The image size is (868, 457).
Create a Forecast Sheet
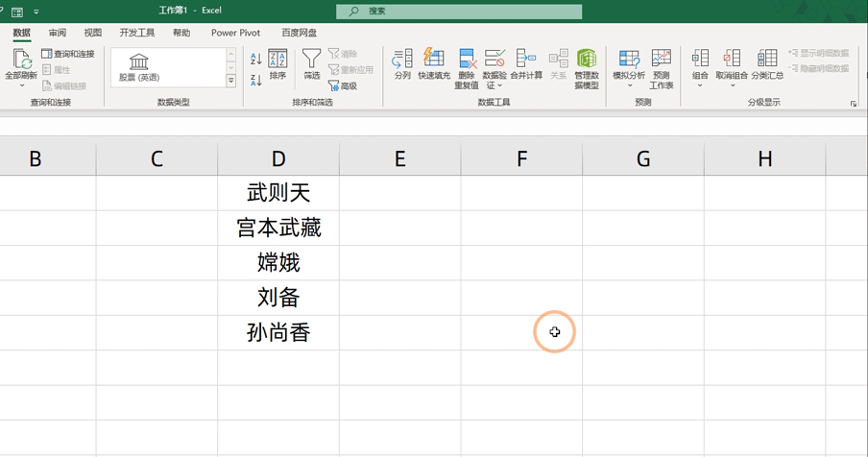pyautogui.click(x=661, y=68)
